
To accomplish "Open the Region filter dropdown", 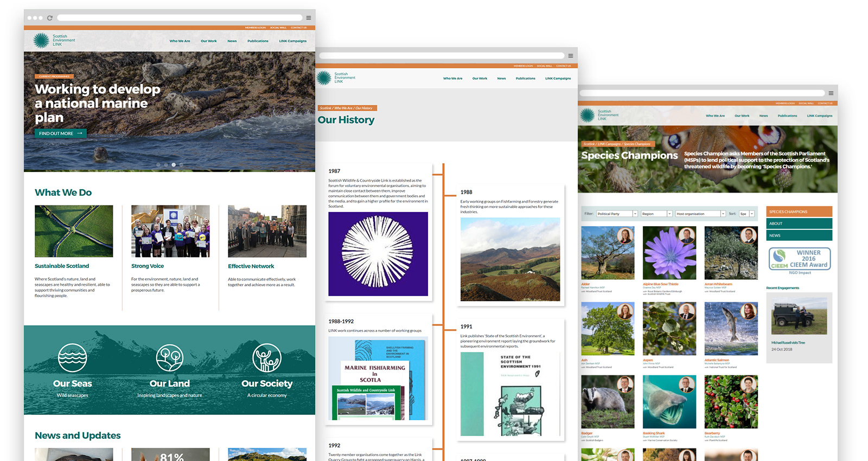I will (656, 214).
